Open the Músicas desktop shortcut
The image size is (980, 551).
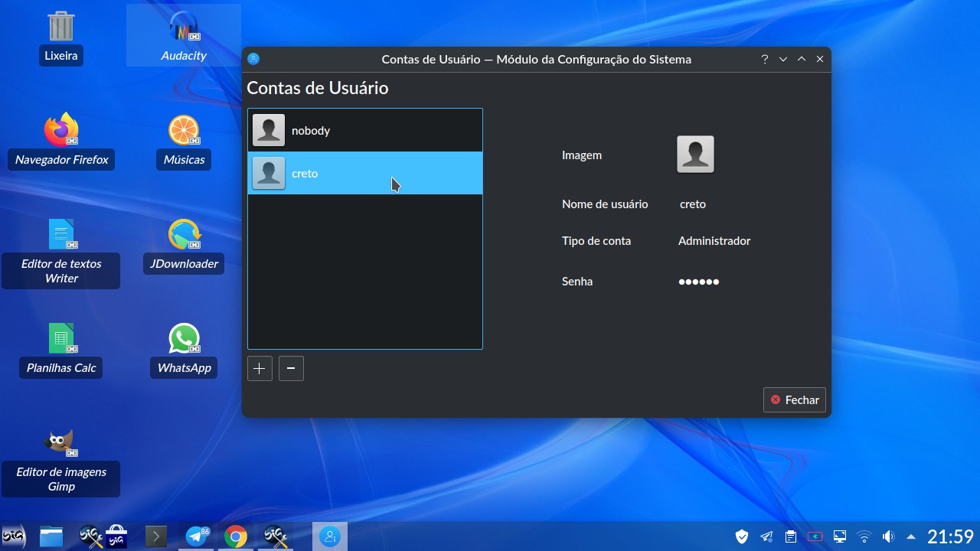click(x=184, y=142)
